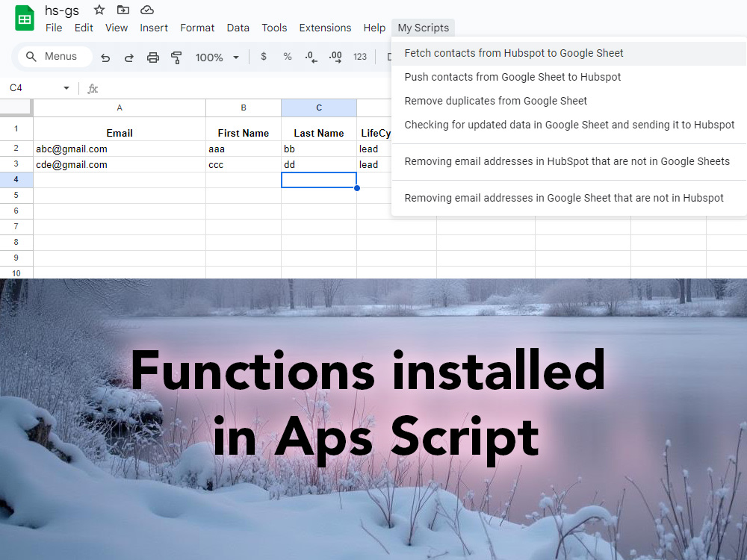Open the Edit menu
Image resolution: width=747 pixels, height=560 pixels.
pyautogui.click(x=84, y=28)
